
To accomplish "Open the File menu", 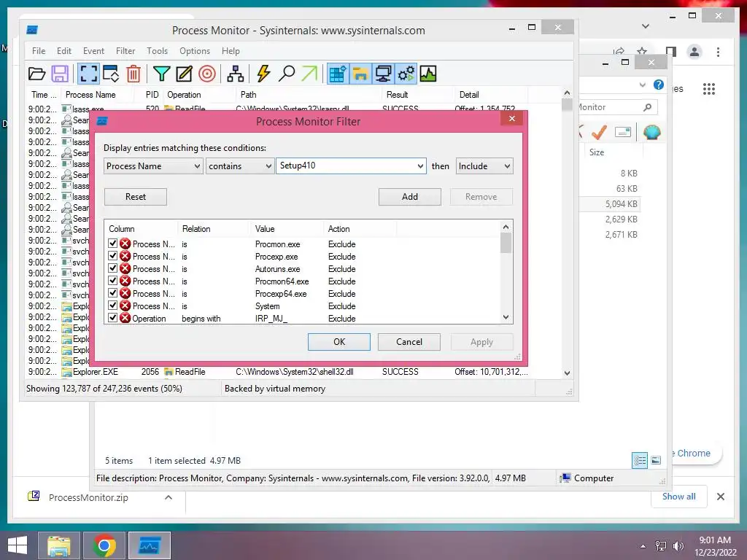I will [39, 51].
